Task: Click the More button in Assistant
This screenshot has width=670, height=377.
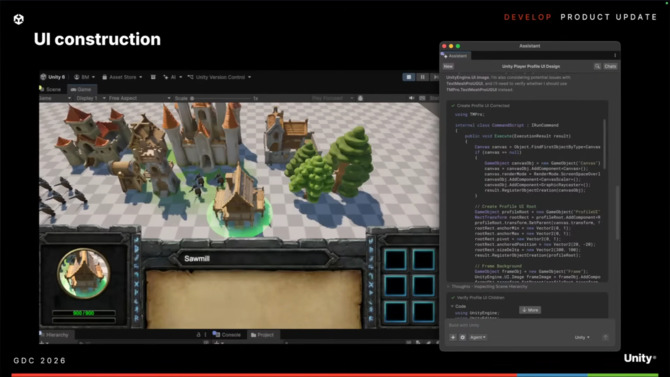Action: (530, 310)
